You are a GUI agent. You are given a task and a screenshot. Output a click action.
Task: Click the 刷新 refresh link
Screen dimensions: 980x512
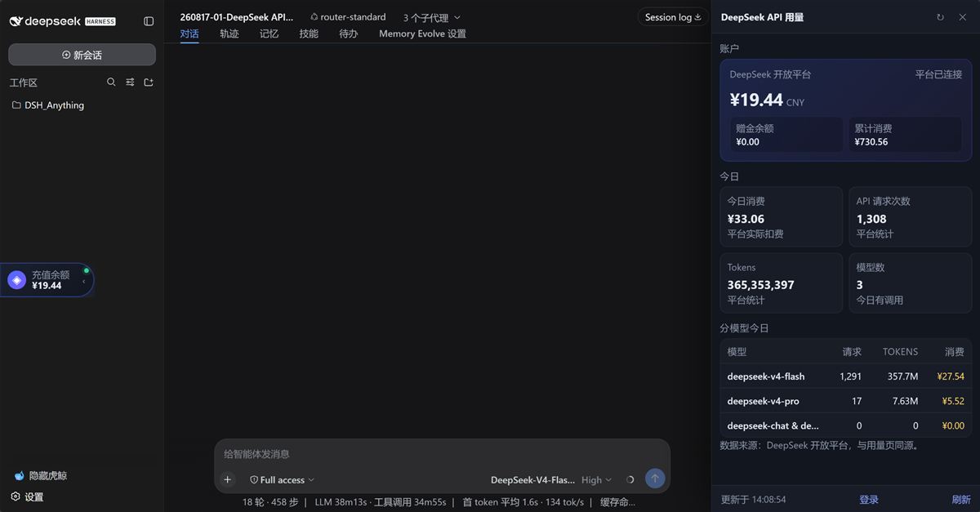[961, 500]
